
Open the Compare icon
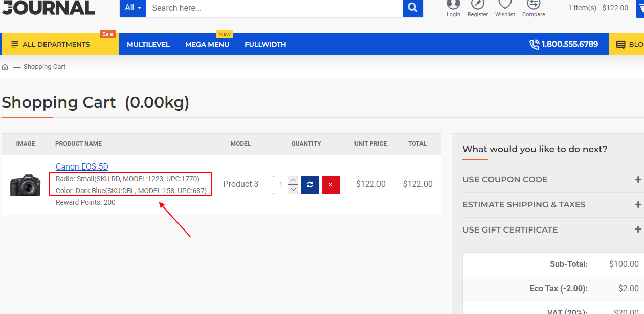click(534, 4)
